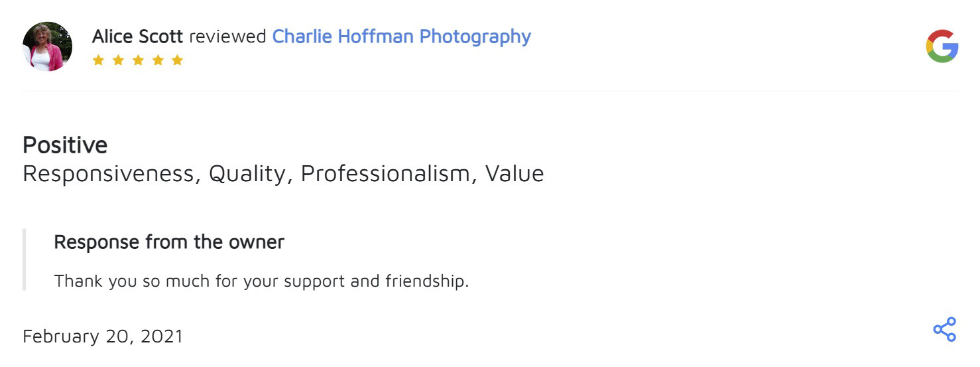Open Alice Scott's profile photo
The width and height of the screenshot is (980, 367).
pyautogui.click(x=47, y=46)
